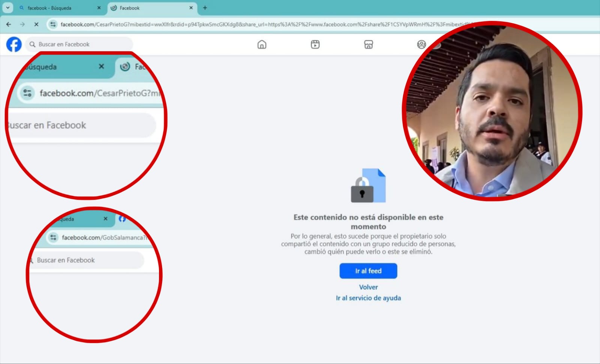Click the browser back arrow
600x364 pixels.
[x=8, y=24]
